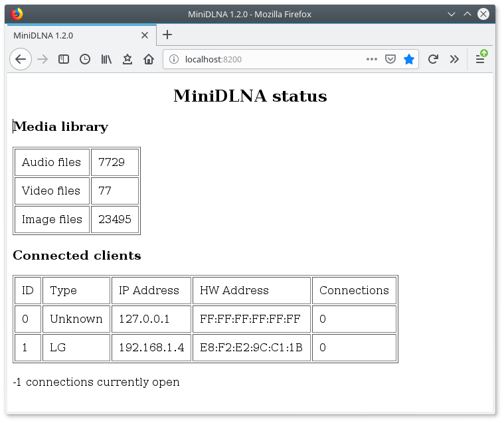Click the 192.168.1.4 IP cell
Screen dimensions: 504x423
[151, 347]
